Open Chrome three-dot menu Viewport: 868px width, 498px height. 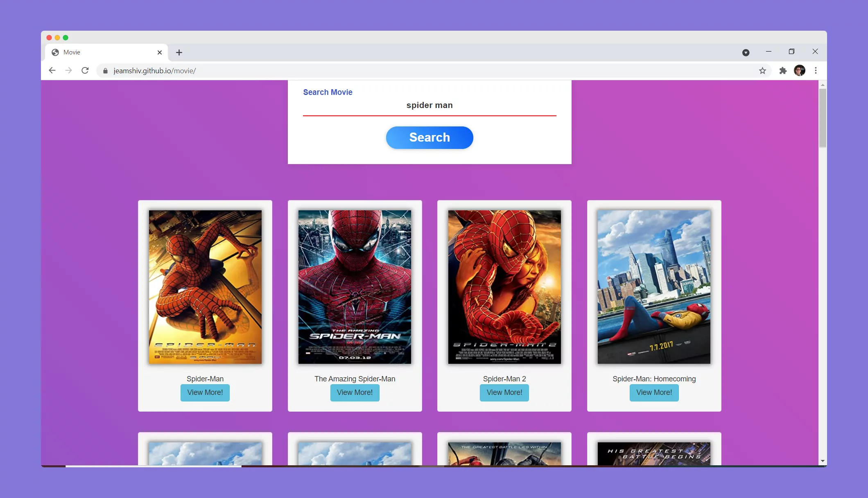(816, 71)
